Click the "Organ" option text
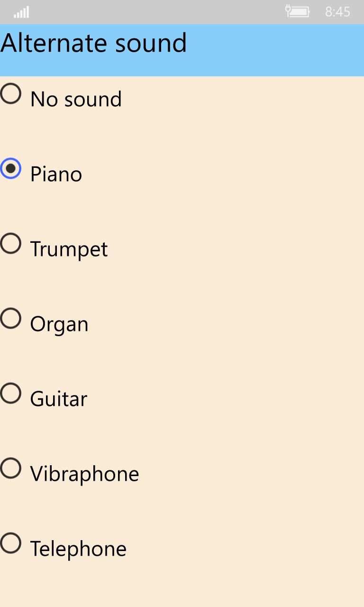The height and width of the screenshot is (607, 364). tap(59, 324)
